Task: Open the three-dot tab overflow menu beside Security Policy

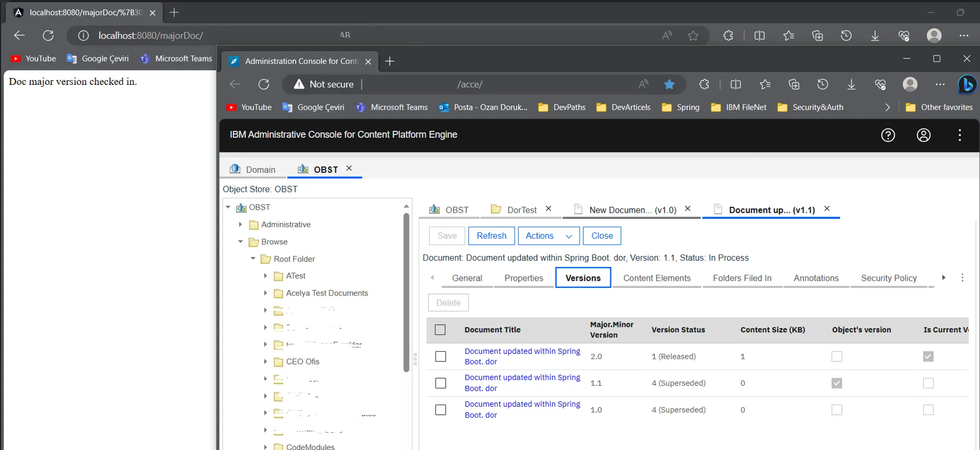Action: pos(962,278)
